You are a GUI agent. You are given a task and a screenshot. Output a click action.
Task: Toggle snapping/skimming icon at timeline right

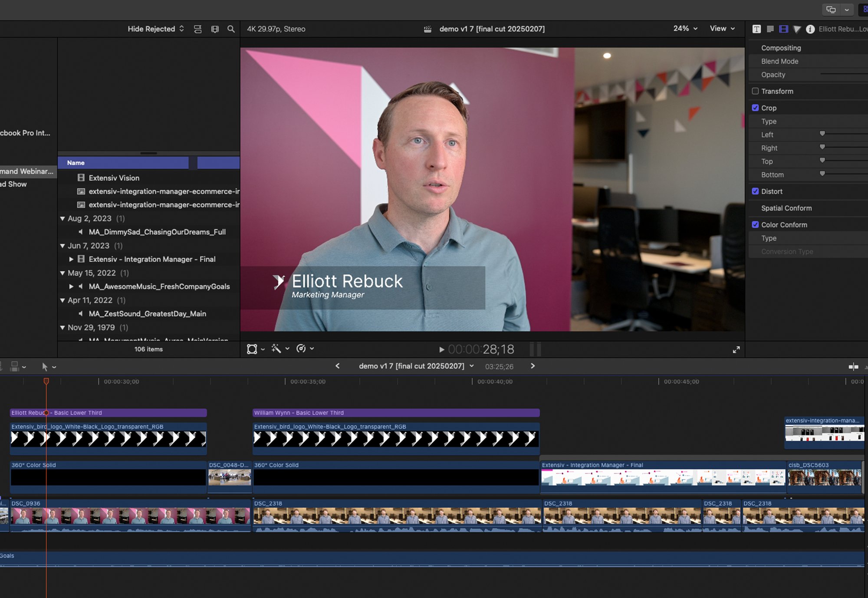(x=853, y=367)
